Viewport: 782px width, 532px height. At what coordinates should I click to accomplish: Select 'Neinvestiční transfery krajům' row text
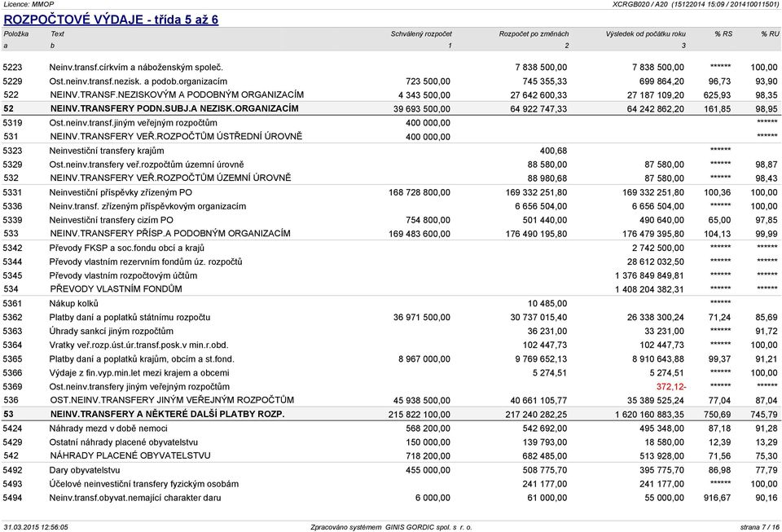click(x=107, y=151)
